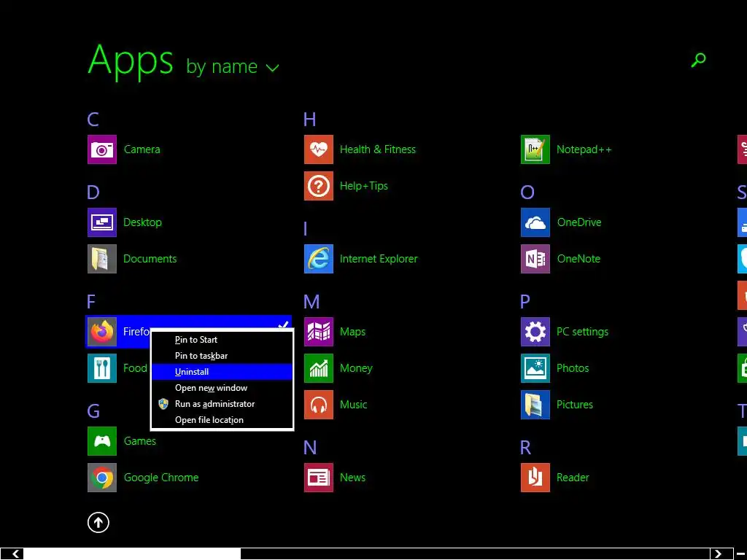Choose Pin to Start
747x560 pixels.
click(x=222, y=340)
